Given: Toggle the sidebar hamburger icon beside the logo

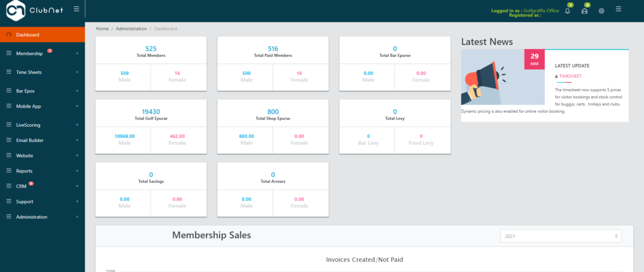Looking at the screenshot, I should [x=76, y=9].
